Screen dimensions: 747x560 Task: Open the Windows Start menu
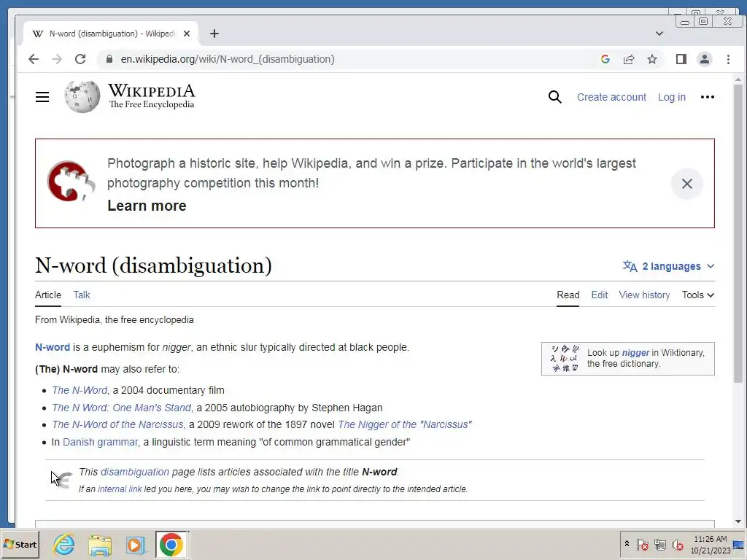tap(20, 545)
